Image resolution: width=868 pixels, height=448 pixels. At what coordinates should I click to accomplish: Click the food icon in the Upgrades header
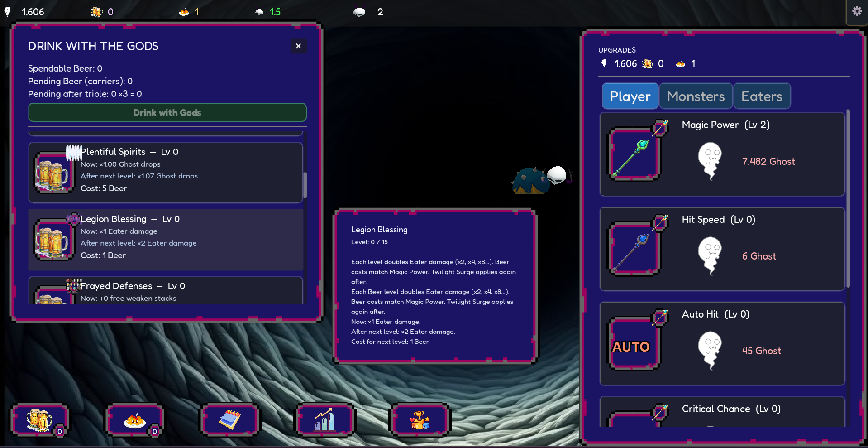point(681,64)
